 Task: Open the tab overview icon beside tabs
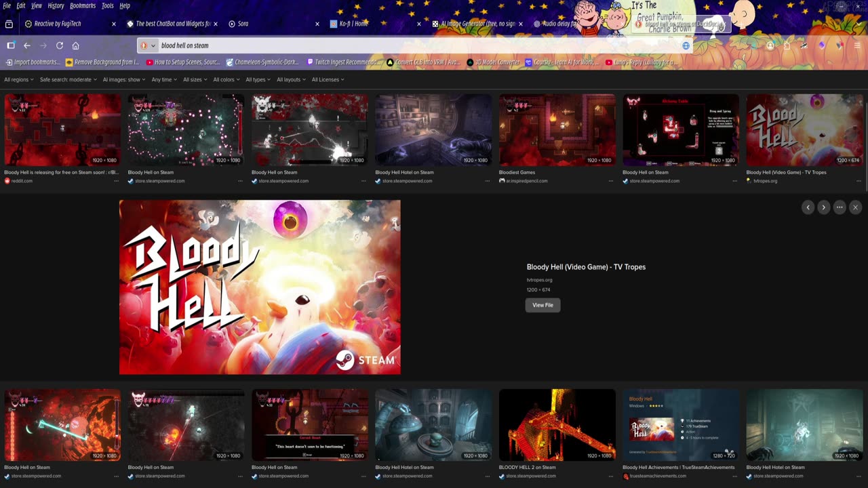(9, 24)
